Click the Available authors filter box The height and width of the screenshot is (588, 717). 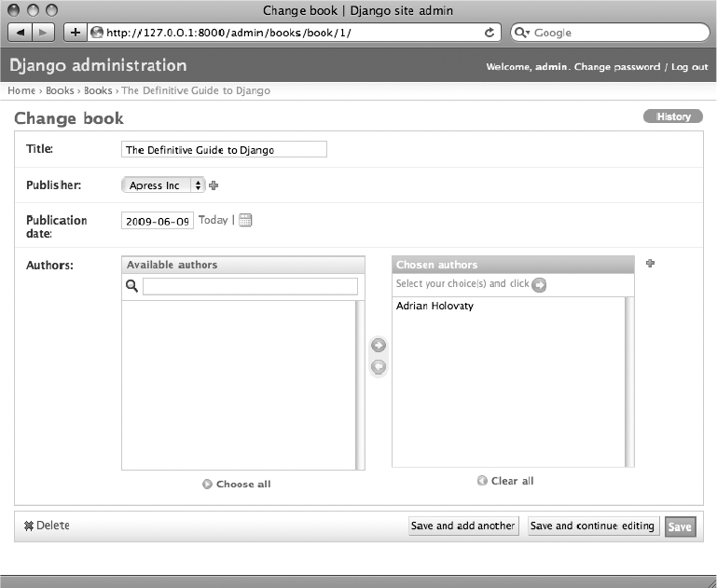click(x=250, y=286)
